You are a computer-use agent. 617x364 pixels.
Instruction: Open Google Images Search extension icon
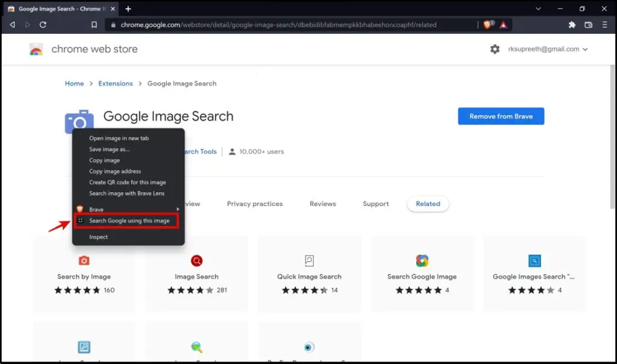[534, 260]
